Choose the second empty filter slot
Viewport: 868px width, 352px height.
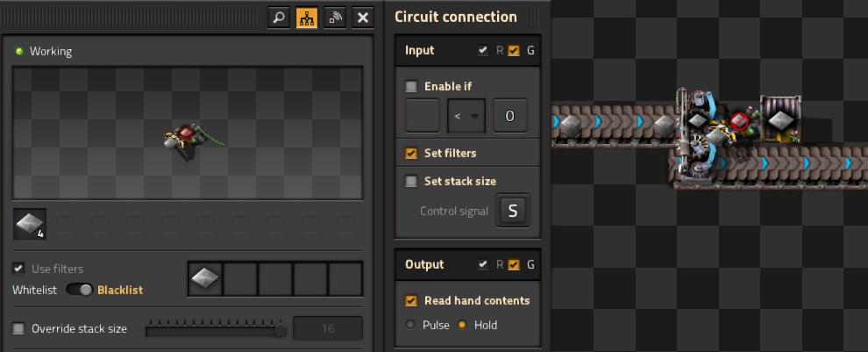tap(240, 279)
